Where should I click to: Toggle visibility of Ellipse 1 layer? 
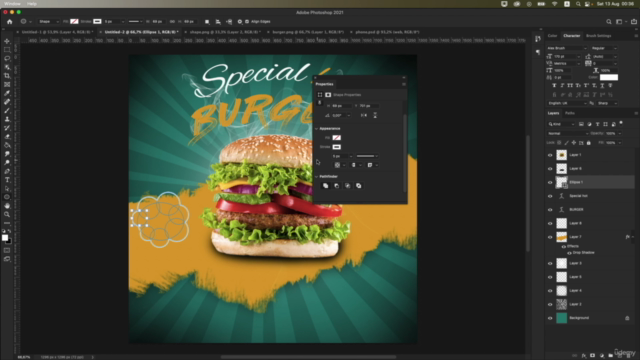click(550, 182)
